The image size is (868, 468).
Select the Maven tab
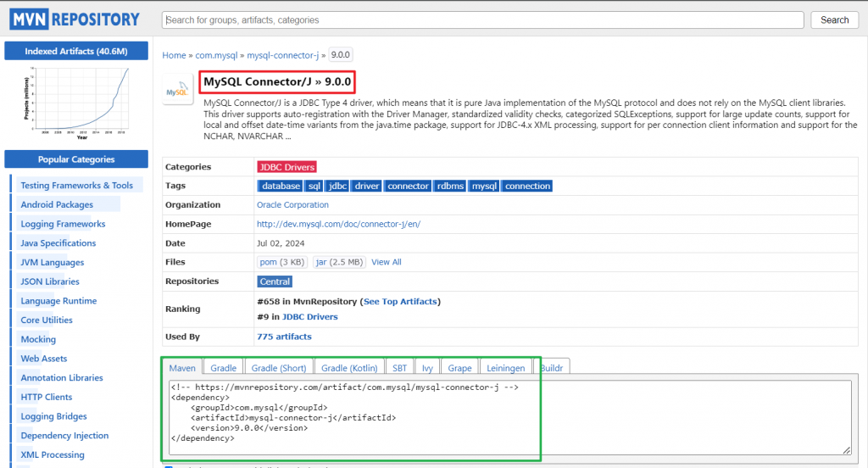(x=182, y=368)
